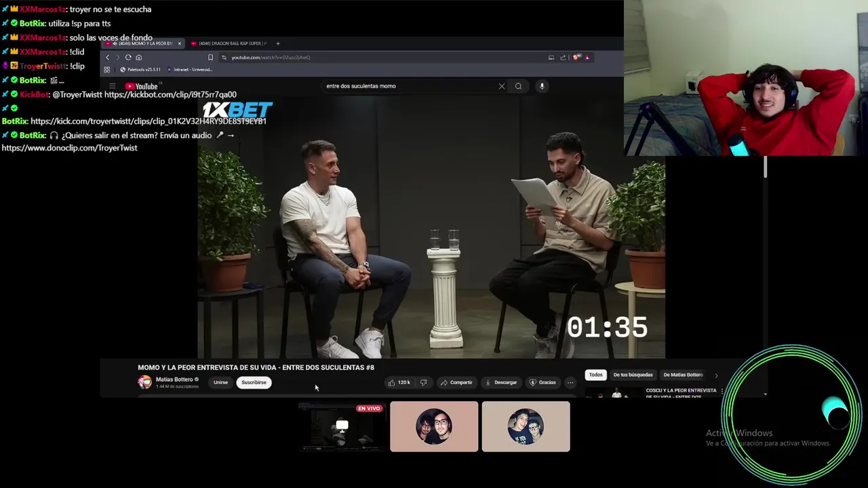Click the 01:35 timer overlay
The image size is (868, 488).
click(607, 327)
